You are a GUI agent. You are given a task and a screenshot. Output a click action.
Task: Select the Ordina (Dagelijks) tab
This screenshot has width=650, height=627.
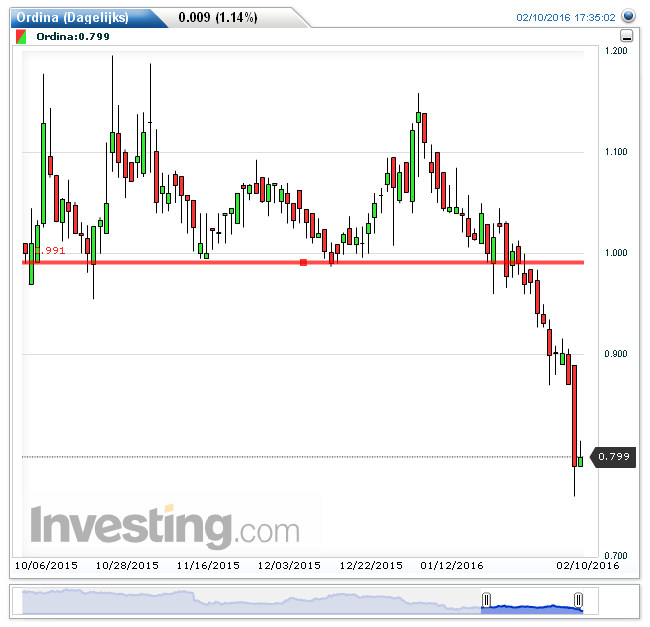pyautogui.click(x=73, y=17)
